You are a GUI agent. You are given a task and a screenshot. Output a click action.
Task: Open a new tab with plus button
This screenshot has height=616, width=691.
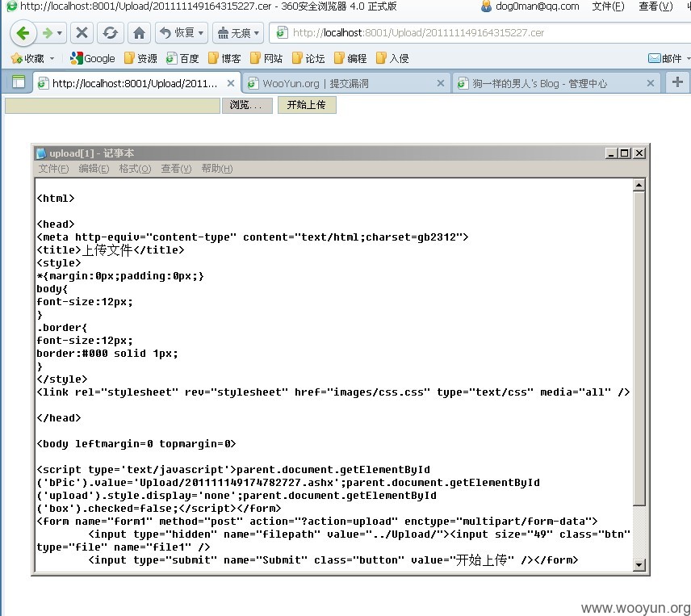tap(677, 82)
